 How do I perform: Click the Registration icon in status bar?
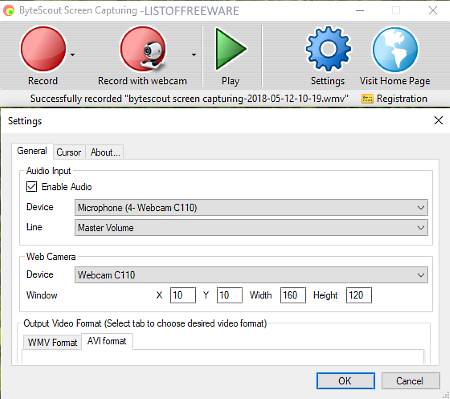367,99
